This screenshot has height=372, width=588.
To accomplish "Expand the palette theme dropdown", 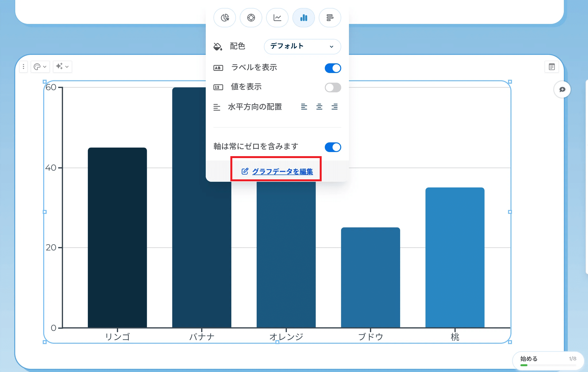I will (x=40, y=66).
